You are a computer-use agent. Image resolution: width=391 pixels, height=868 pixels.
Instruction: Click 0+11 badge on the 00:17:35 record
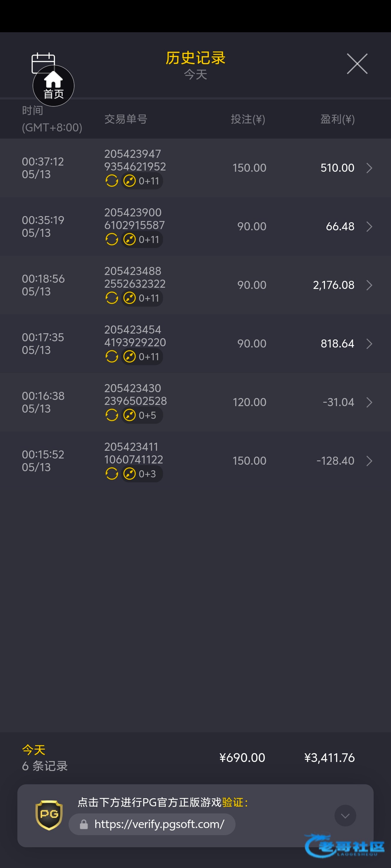click(x=142, y=357)
